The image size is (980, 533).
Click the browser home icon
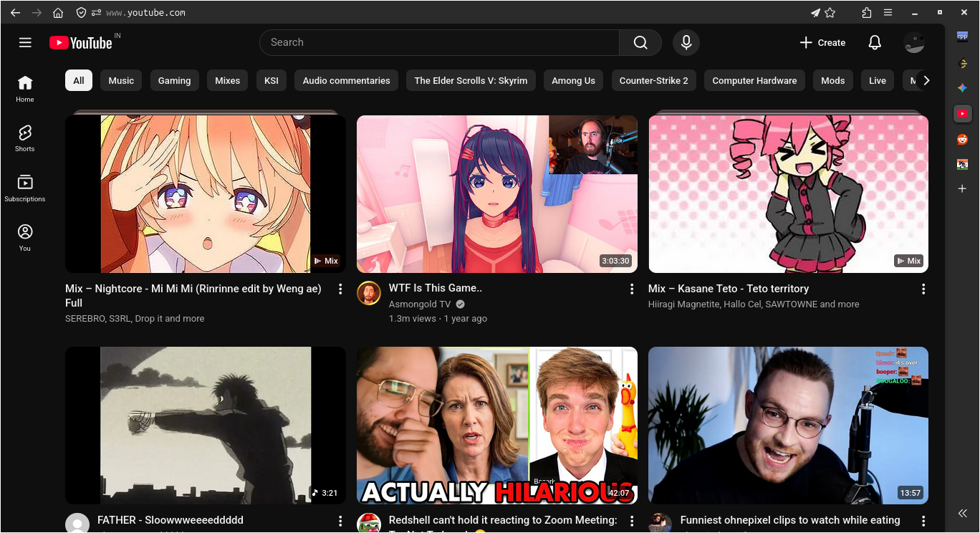[58, 13]
